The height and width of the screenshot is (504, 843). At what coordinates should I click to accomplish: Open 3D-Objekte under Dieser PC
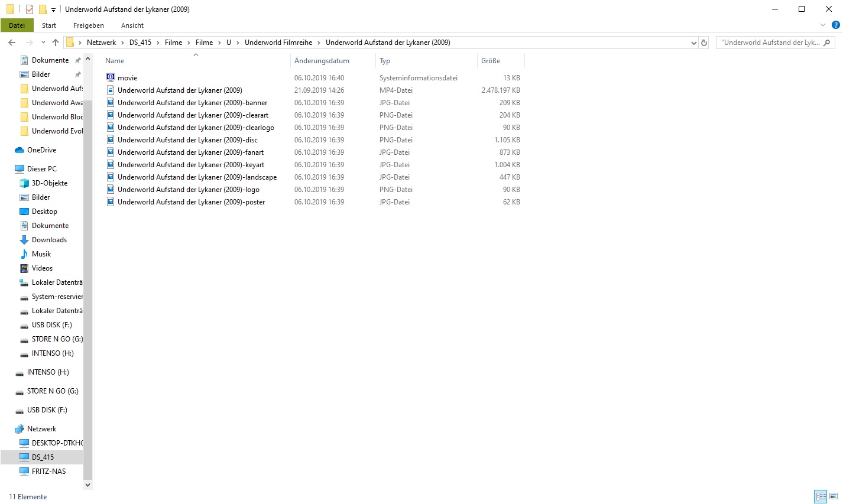pos(50,183)
